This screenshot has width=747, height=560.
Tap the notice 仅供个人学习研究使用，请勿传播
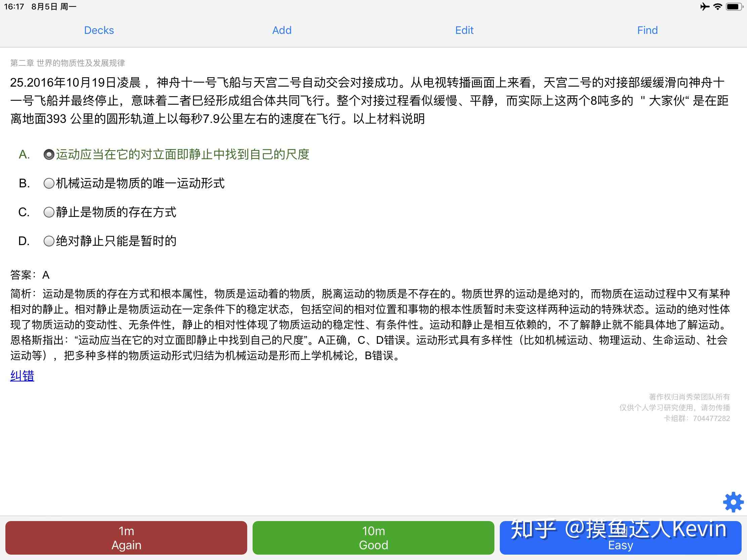pyautogui.click(x=675, y=408)
